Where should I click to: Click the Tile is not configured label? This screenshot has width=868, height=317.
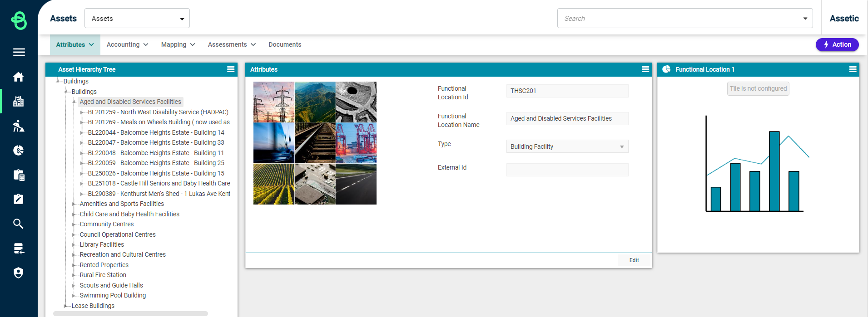(x=758, y=88)
